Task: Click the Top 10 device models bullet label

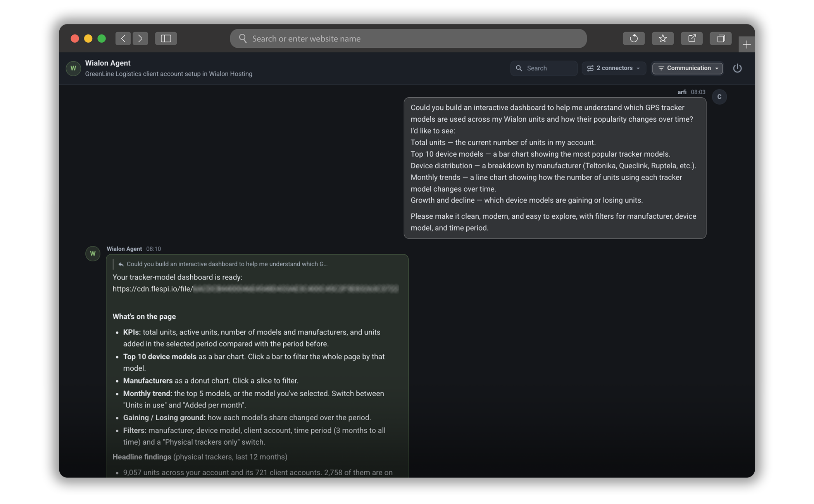Action: pyautogui.click(x=160, y=357)
